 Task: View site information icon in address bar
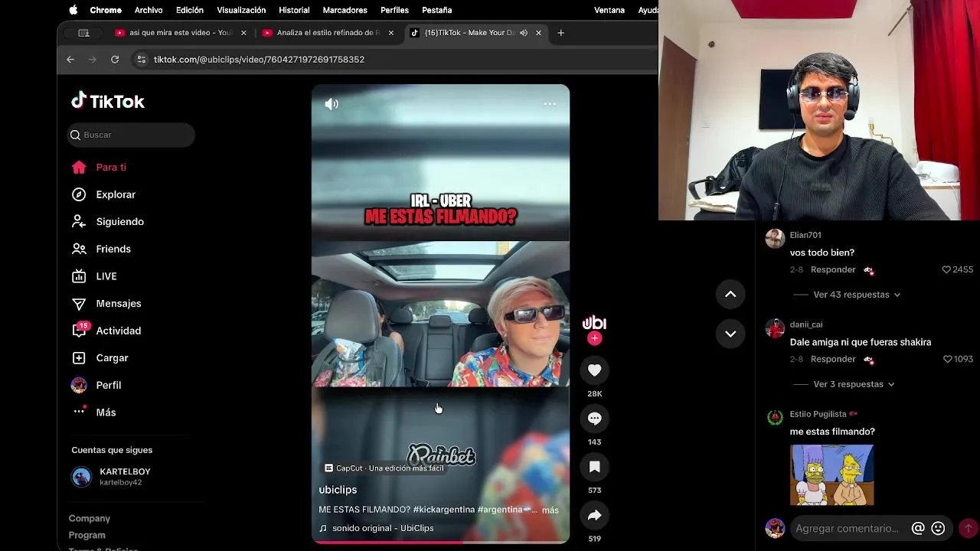[141, 59]
